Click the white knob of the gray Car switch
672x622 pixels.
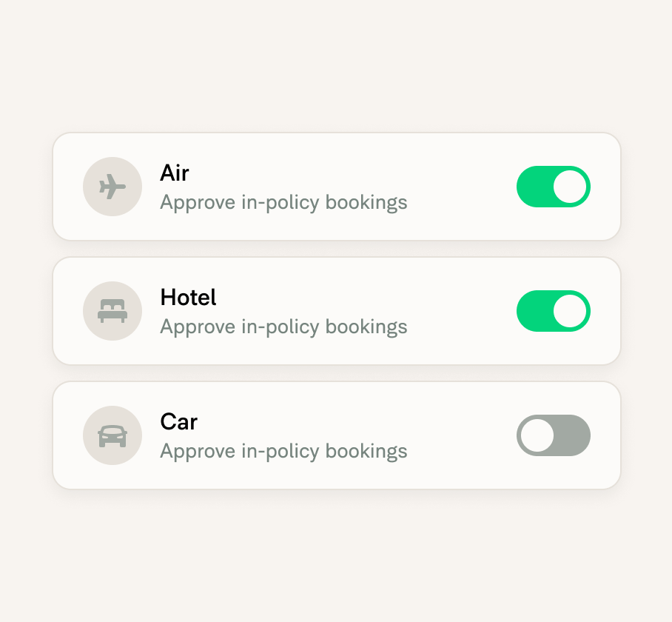[537, 435]
